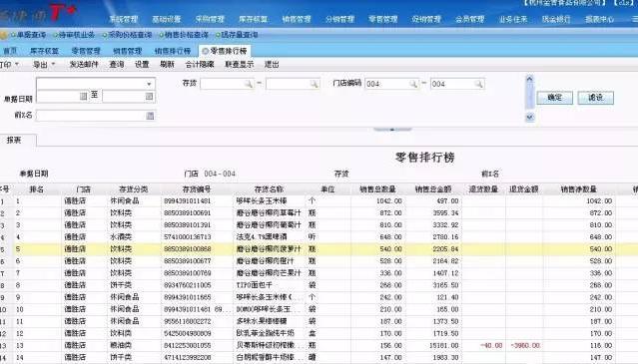Click the 前X名 field picker icon
This screenshot has height=364, width=638.
pyautogui.click(x=150, y=116)
